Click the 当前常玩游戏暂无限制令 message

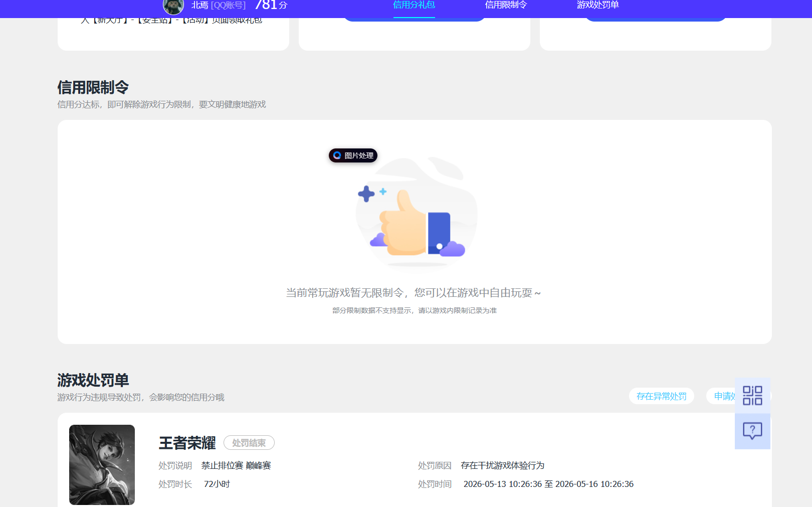pyautogui.click(x=414, y=293)
